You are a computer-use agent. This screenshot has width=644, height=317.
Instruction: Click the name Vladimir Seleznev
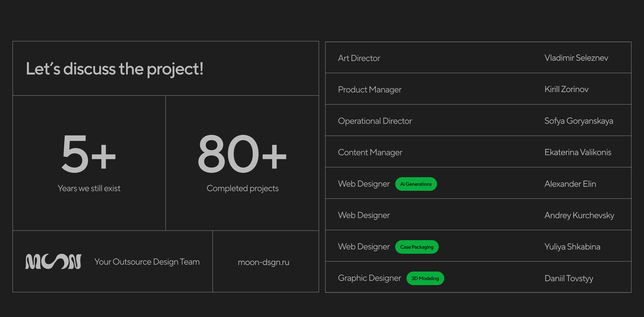[576, 58]
